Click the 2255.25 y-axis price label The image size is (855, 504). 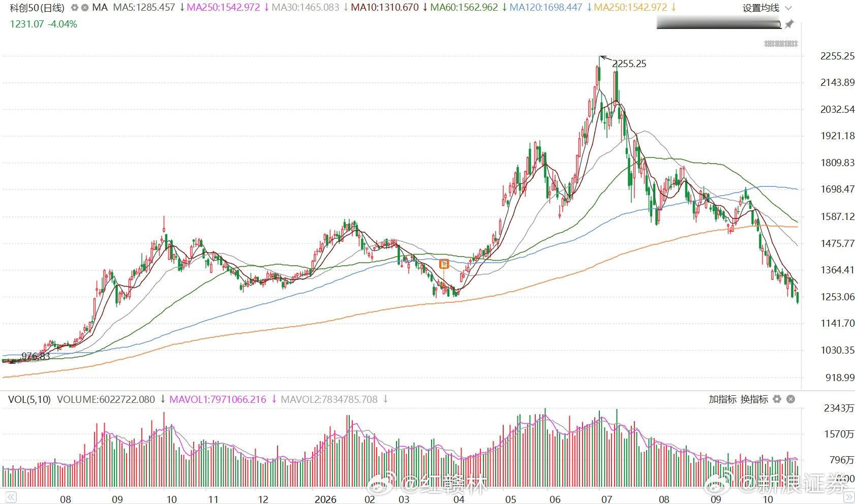click(837, 56)
